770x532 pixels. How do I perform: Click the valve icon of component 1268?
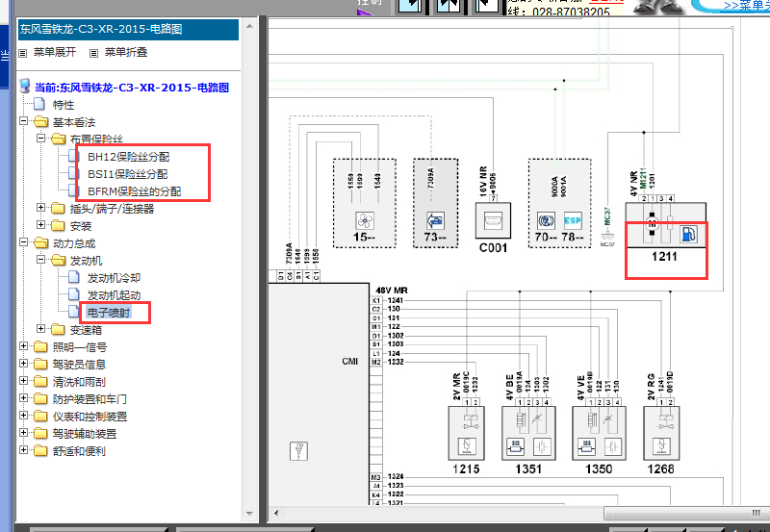point(661,445)
